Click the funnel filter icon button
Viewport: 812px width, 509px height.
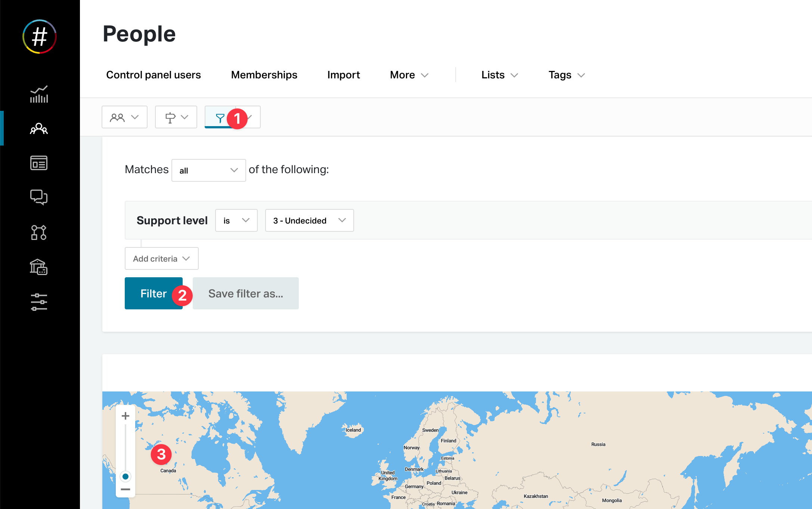(220, 118)
